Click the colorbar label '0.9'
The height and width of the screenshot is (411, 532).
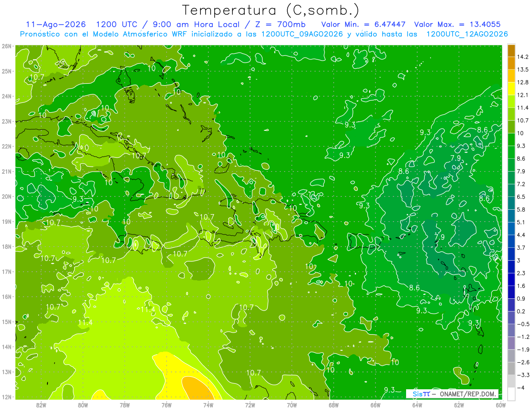tap(522, 299)
